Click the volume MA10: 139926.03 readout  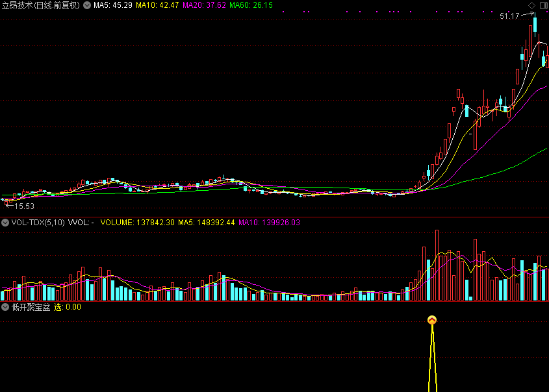tap(269, 223)
